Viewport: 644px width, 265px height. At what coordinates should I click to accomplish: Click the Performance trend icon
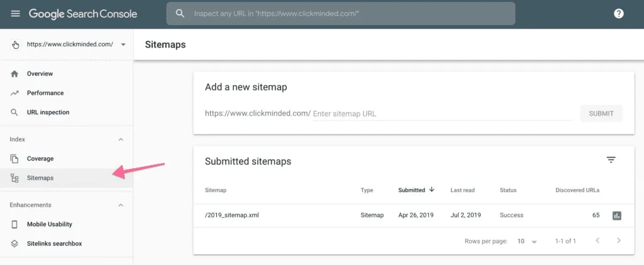[14, 93]
